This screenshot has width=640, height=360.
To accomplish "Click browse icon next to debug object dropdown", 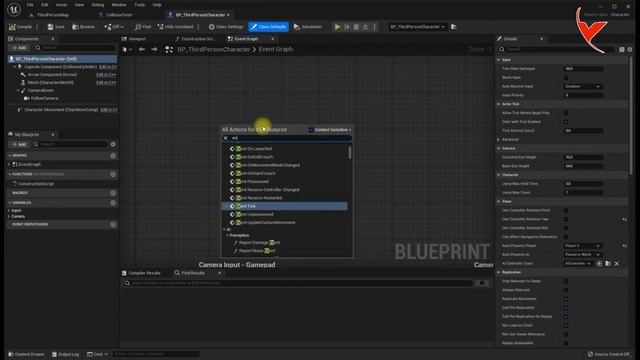I will tap(453, 27).
